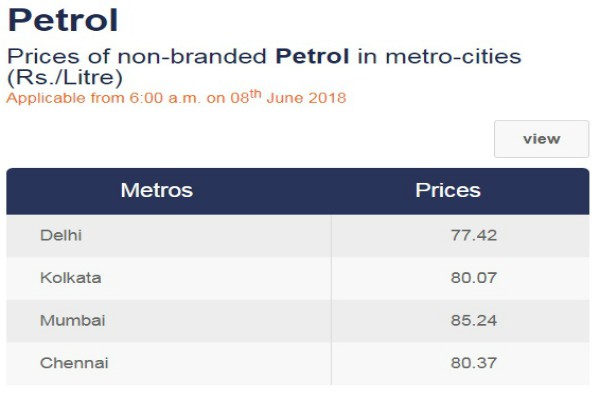Image resolution: width=600 pixels, height=400 pixels.
Task: Select the Chennai price 80.37
Action: 474,363
